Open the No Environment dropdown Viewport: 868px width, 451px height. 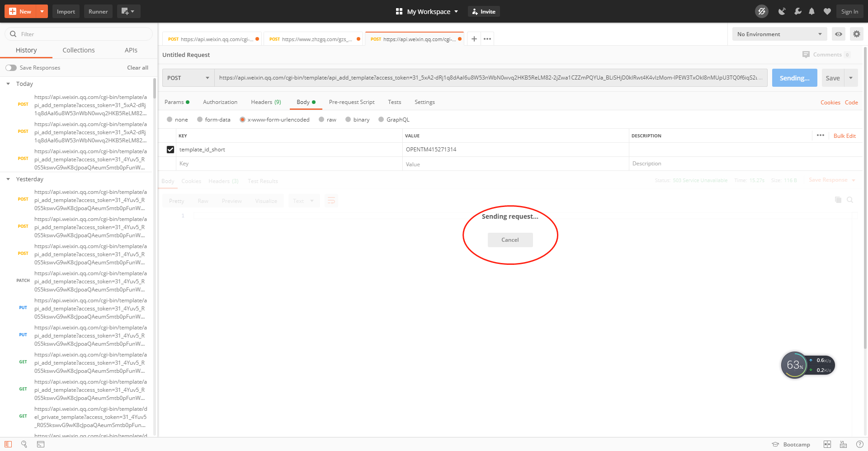point(779,34)
